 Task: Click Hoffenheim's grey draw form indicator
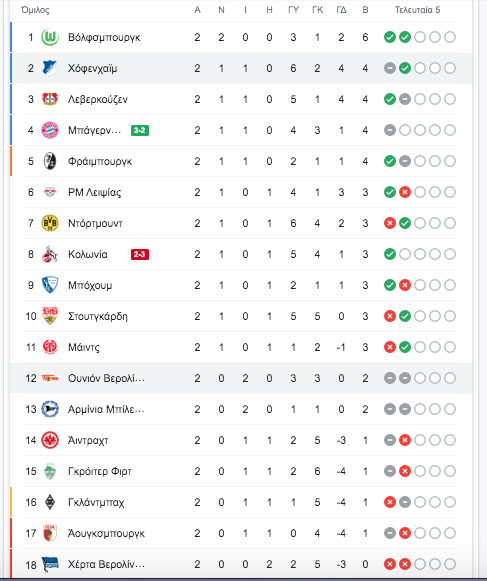pyautogui.click(x=390, y=68)
